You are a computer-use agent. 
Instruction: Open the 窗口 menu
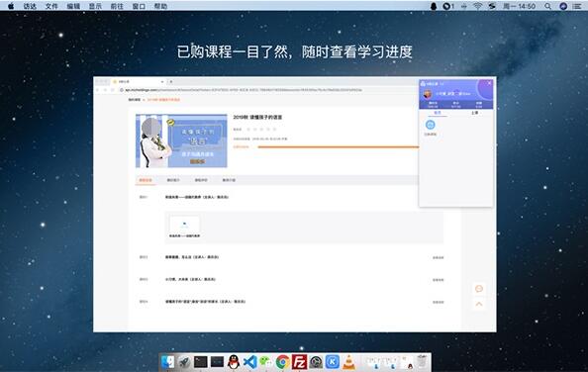(139, 6)
